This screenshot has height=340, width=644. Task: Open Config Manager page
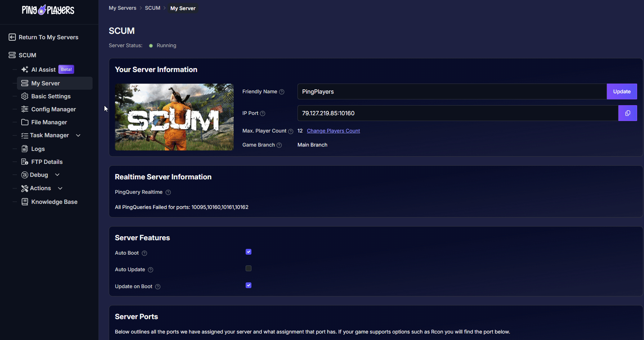(54, 109)
